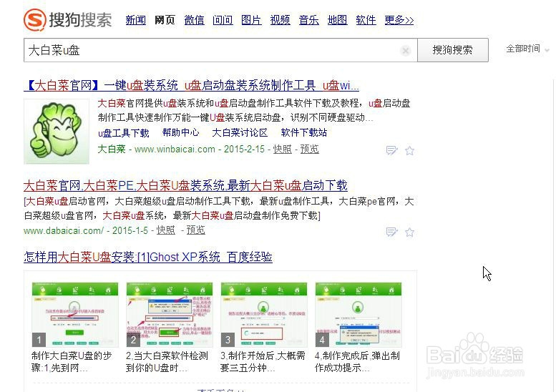The width and height of the screenshot is (556, 392).
Task: Open the 大白菜官网,大白菜PE result title
Action: point(185,185)
